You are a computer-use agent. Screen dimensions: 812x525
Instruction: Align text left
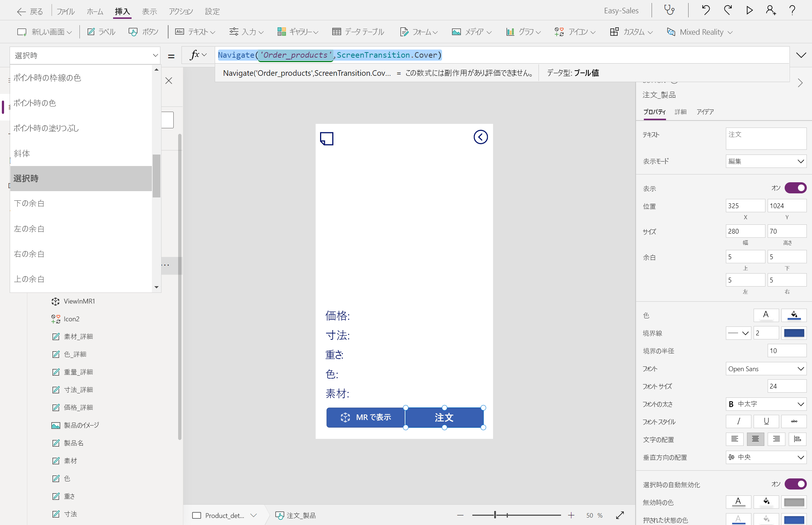(735, 439)
